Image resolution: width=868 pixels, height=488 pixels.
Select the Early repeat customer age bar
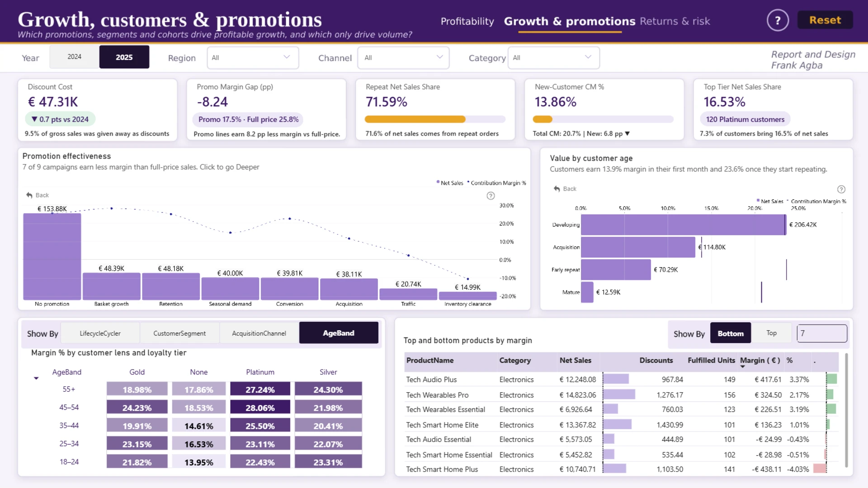pyautogui.click(x=616, y=270)
